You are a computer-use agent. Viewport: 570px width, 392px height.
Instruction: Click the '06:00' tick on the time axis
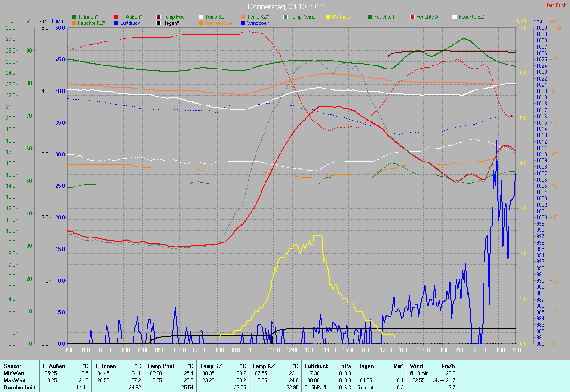tap(180, 350)
